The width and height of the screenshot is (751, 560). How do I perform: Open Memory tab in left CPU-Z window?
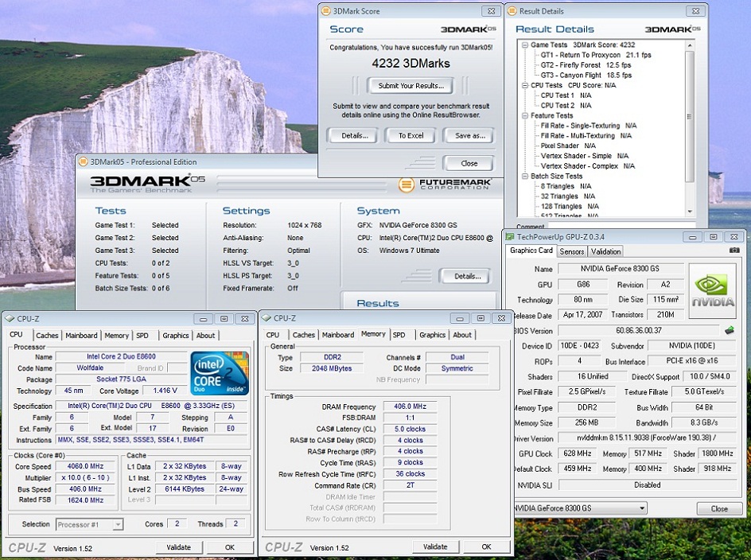click(116, 336)
